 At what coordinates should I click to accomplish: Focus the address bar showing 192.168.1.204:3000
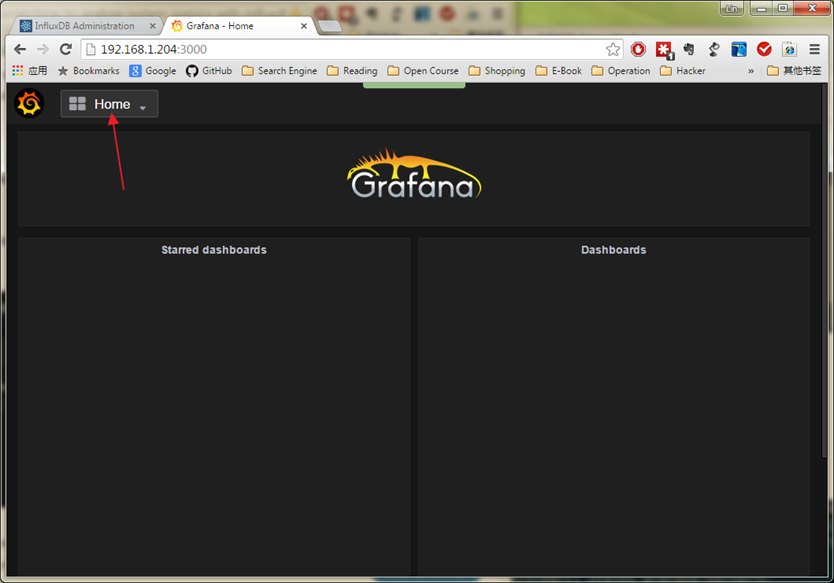(x=340, y=49)
